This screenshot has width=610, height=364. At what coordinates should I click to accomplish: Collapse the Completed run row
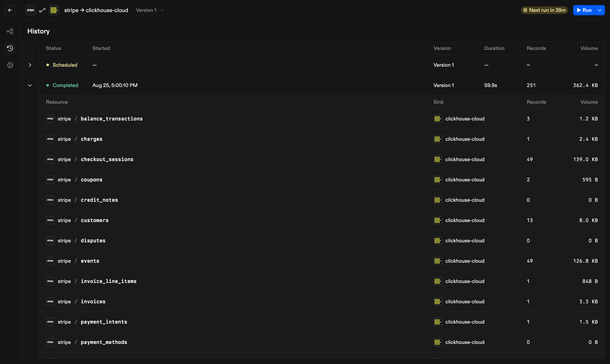click(30, 85)
